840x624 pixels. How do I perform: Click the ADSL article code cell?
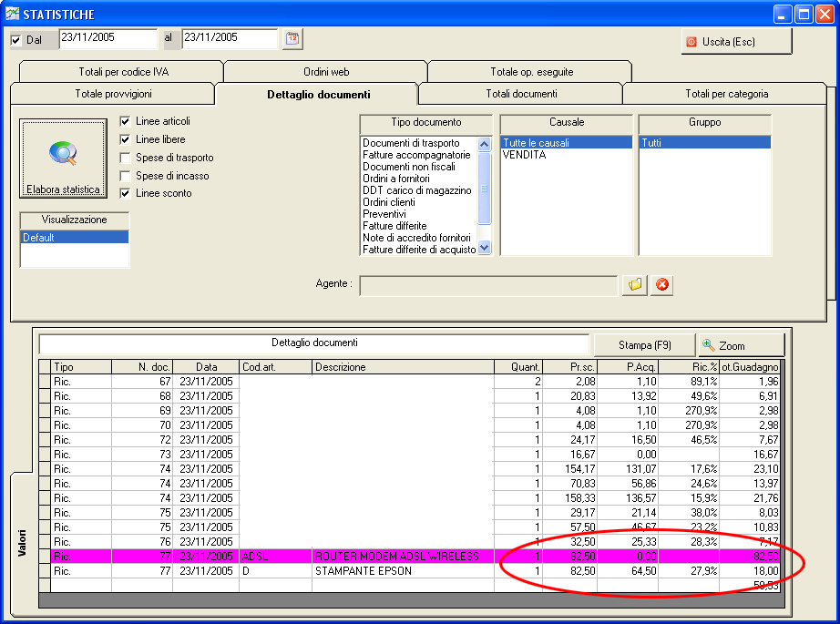click(275, 557)
